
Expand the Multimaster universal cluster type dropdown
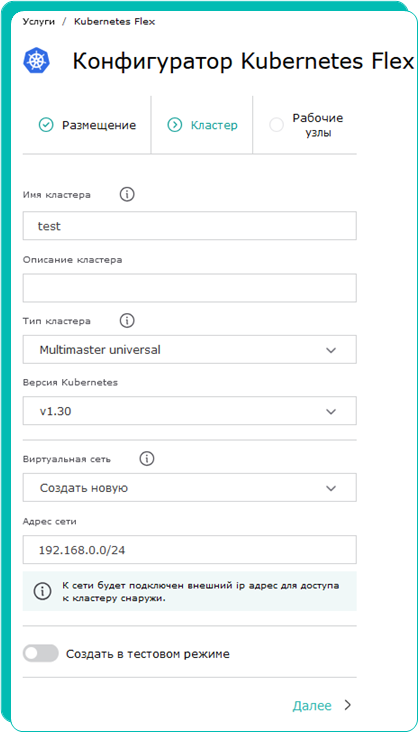(x=190, y=349)
